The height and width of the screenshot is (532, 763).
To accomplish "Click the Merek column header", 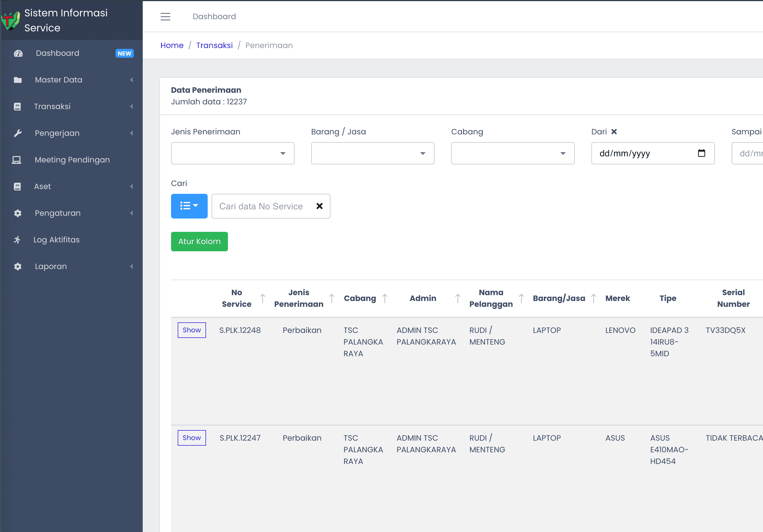I will (x=618, y=298).
